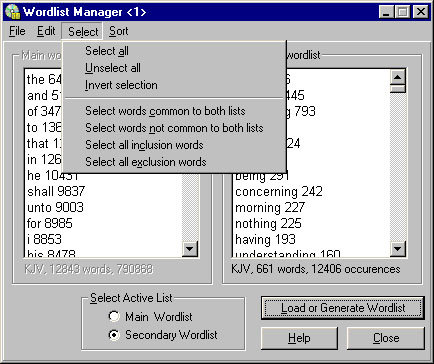Choose Invert selection menu entry
This screenshot has width=434, height=364.
click(175, 85)
